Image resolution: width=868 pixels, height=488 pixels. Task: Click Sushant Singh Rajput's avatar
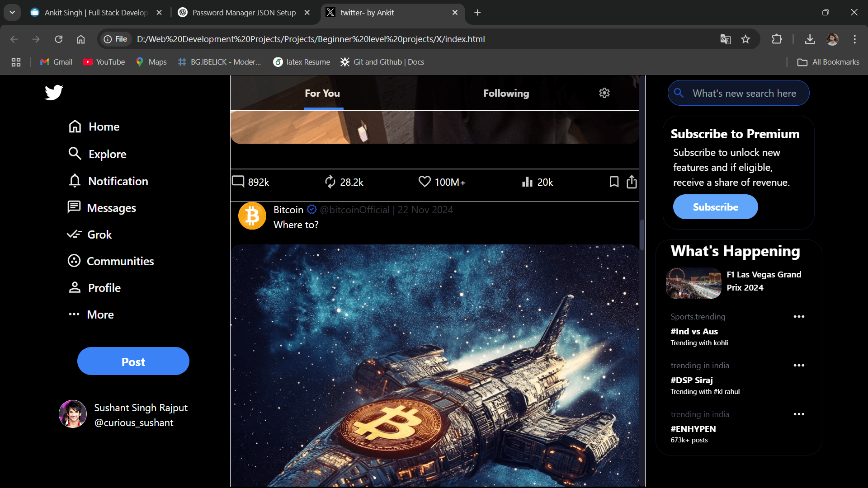[73, 414]
